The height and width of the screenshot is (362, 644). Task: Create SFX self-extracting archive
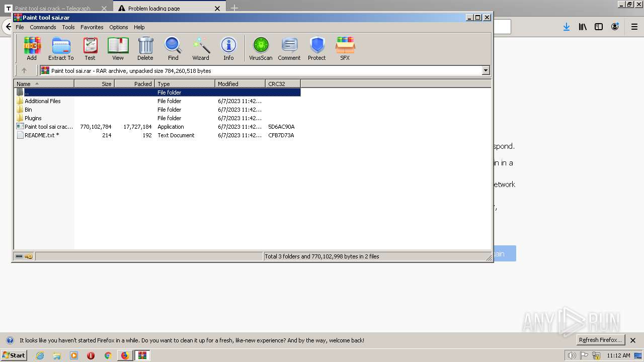[345, 49]
